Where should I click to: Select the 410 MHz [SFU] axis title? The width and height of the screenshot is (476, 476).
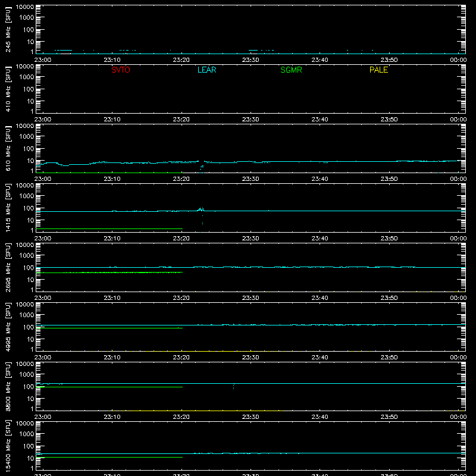8,89
